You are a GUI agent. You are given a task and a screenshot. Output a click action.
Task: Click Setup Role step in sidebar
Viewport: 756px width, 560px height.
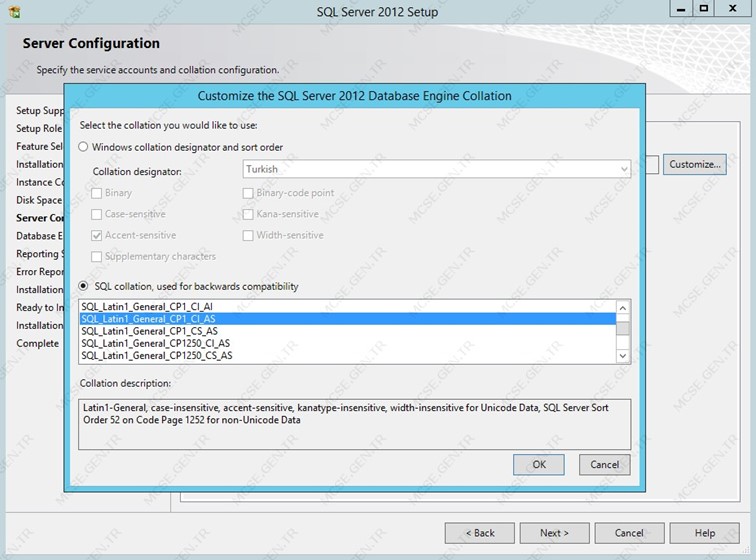click(x=39, y=128)
